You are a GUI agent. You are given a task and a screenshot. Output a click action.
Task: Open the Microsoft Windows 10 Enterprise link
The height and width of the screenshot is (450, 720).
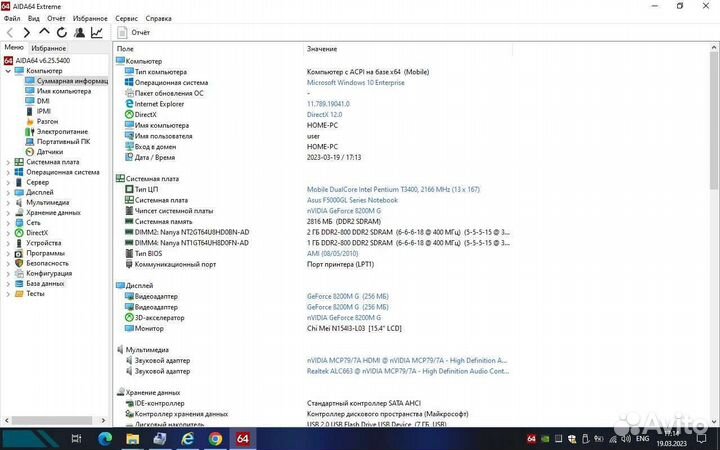pyautogui.click(x=355, y=83)
